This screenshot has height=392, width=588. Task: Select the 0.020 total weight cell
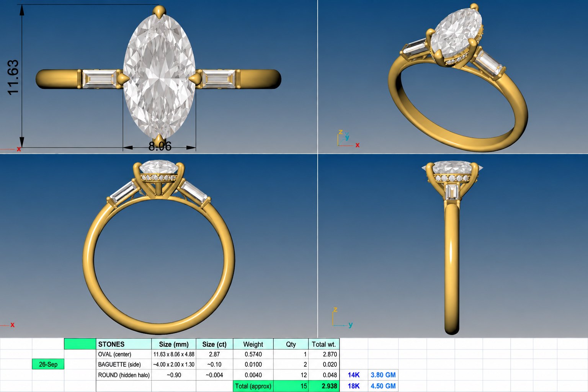[x=324, y=364]
